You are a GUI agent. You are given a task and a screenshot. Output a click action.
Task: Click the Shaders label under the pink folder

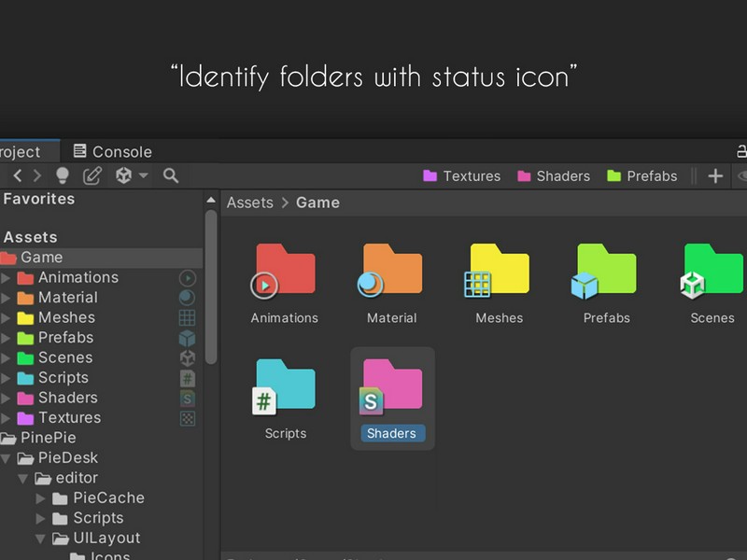click(391, 433)
